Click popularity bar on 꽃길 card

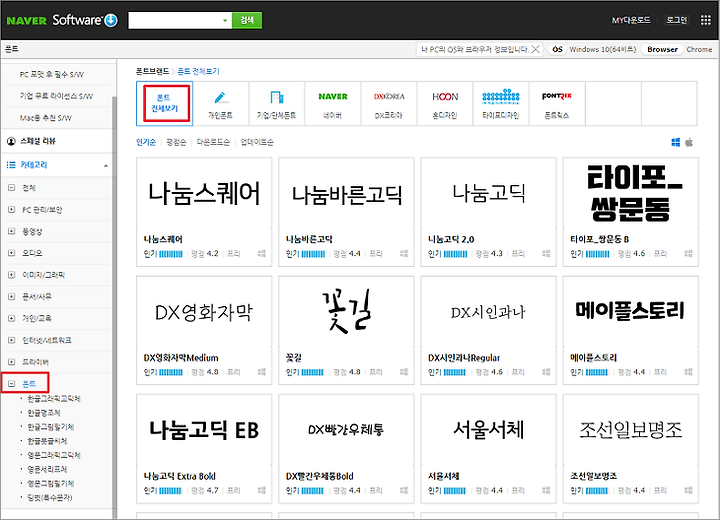tap(313, 372)
